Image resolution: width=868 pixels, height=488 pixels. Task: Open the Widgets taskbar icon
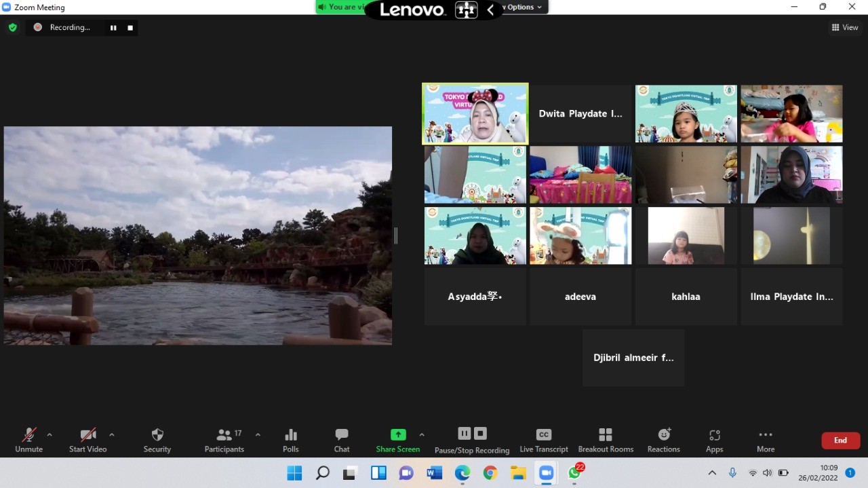(378, 473)
